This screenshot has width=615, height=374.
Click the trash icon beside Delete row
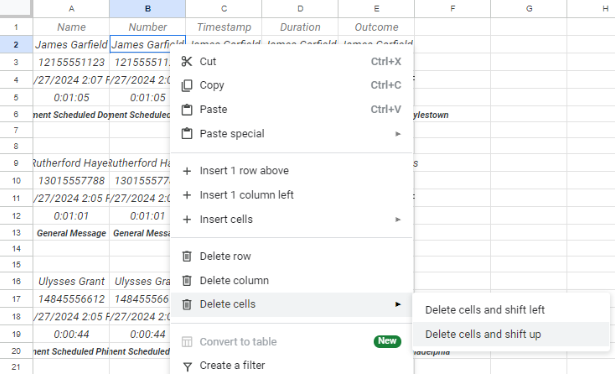(x=187, y=256)
